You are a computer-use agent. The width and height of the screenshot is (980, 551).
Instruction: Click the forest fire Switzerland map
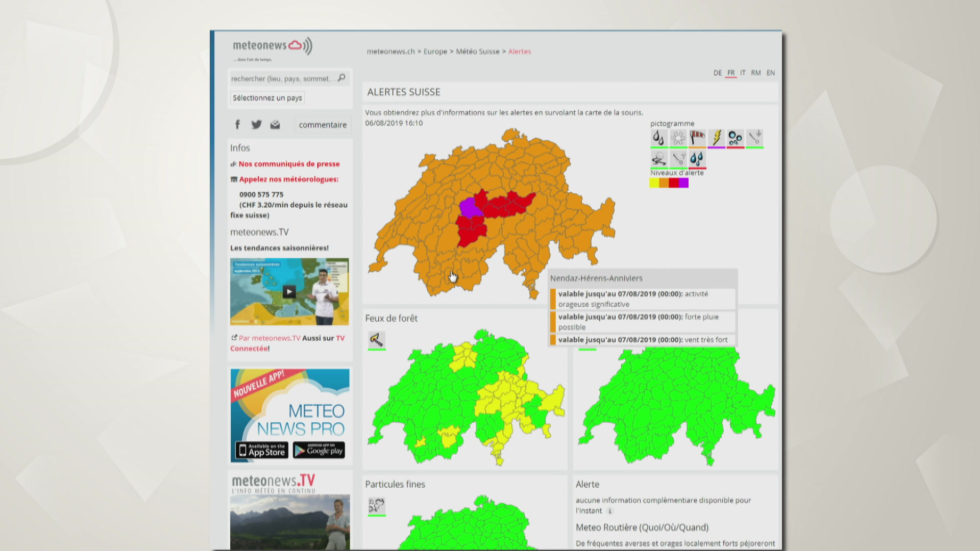[466, 398]
